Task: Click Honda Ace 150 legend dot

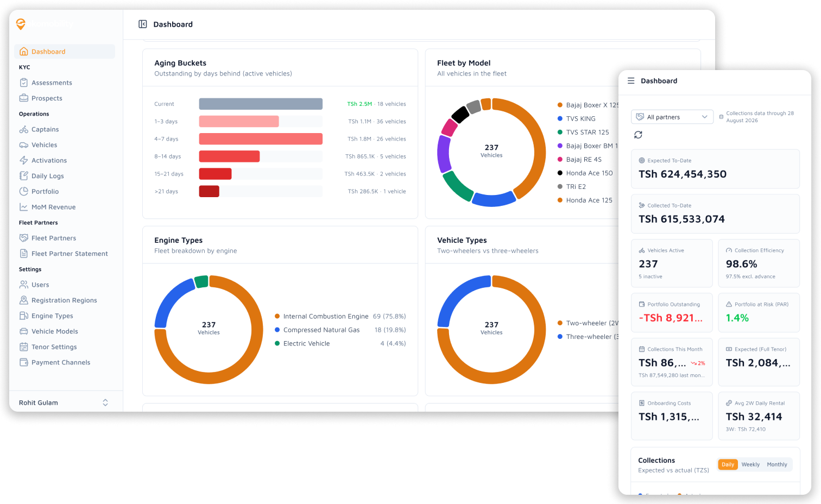Action: click(560, 173)
